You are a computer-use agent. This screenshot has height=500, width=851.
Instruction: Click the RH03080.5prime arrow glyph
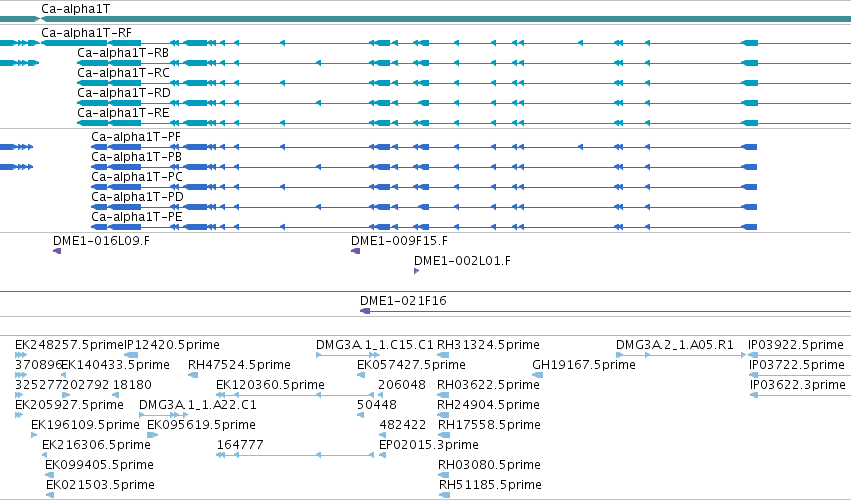point(444,475)
